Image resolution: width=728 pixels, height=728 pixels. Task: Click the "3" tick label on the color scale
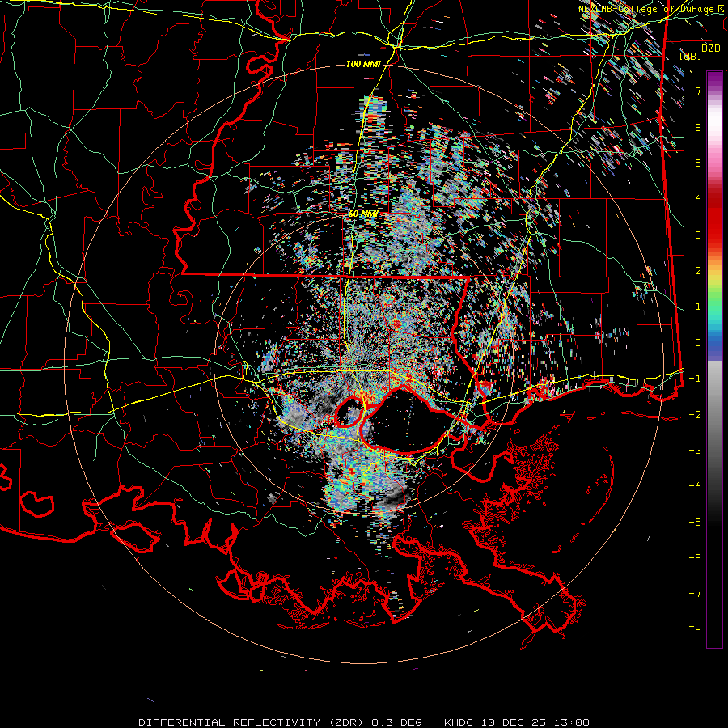(x=698, y=235)
